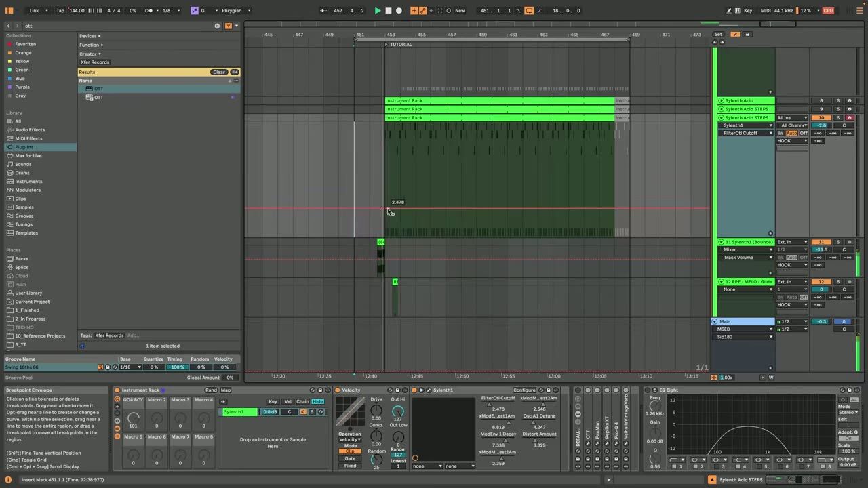Click the Lock Envelopes padlock icon
The image size is (868, 488).
pos(747,34)
